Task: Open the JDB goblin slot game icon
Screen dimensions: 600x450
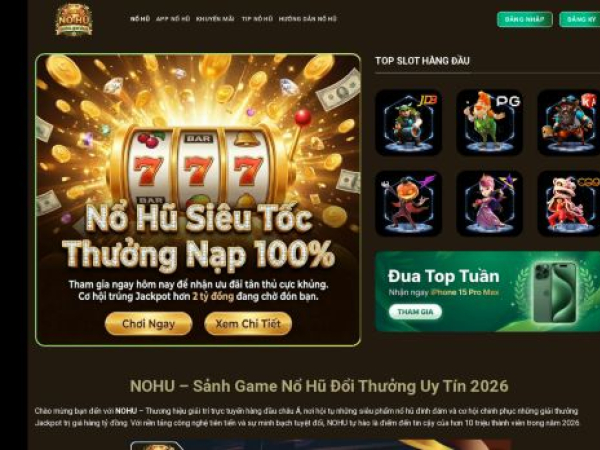Action: 408,122
